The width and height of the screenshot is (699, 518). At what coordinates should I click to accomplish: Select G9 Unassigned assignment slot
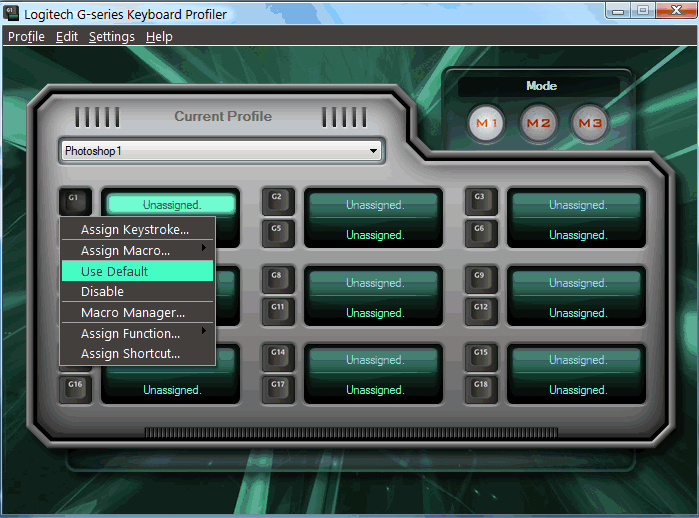pos(577,283)
